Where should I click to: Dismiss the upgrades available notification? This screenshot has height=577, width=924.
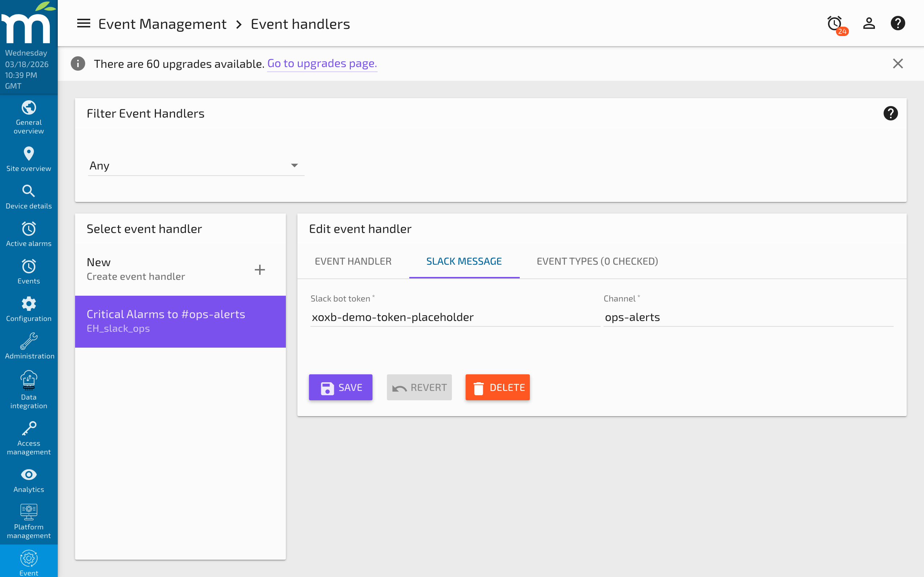point(898,63)
